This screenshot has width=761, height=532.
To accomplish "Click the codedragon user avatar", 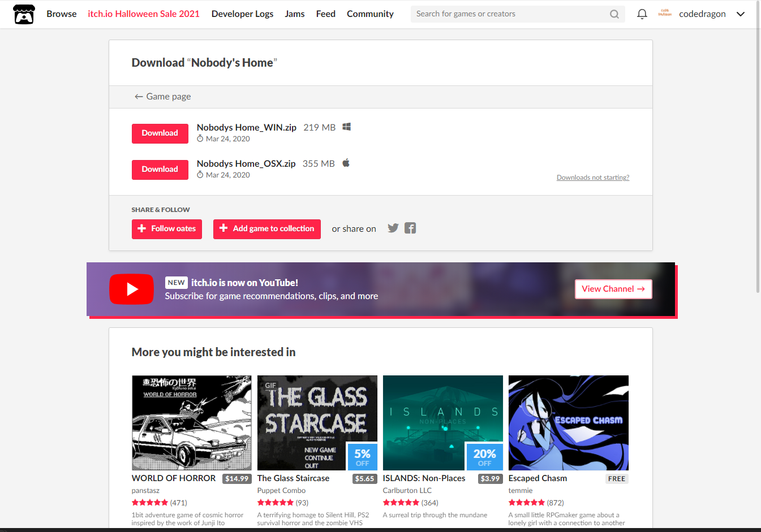I will [665, 14].
